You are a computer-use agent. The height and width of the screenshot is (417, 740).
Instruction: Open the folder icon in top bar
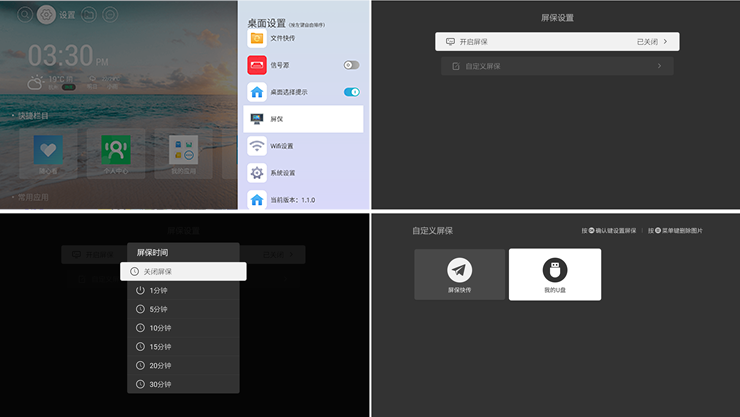tap(89, 15)
